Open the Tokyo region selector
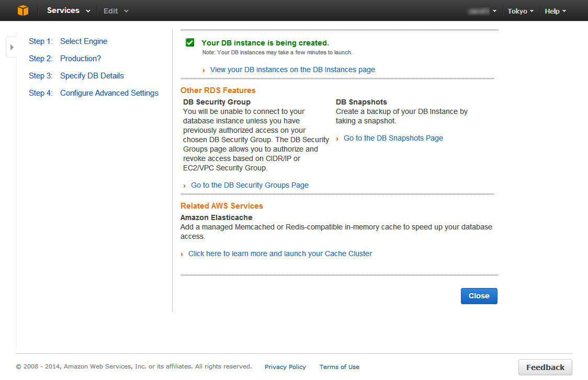588x380 pixels. click(x=521, y=11)
